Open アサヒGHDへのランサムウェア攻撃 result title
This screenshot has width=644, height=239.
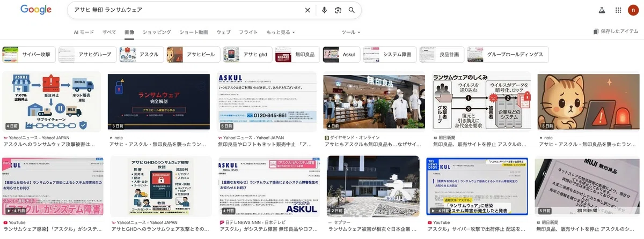pyautogui.click(x=159, y=229)
